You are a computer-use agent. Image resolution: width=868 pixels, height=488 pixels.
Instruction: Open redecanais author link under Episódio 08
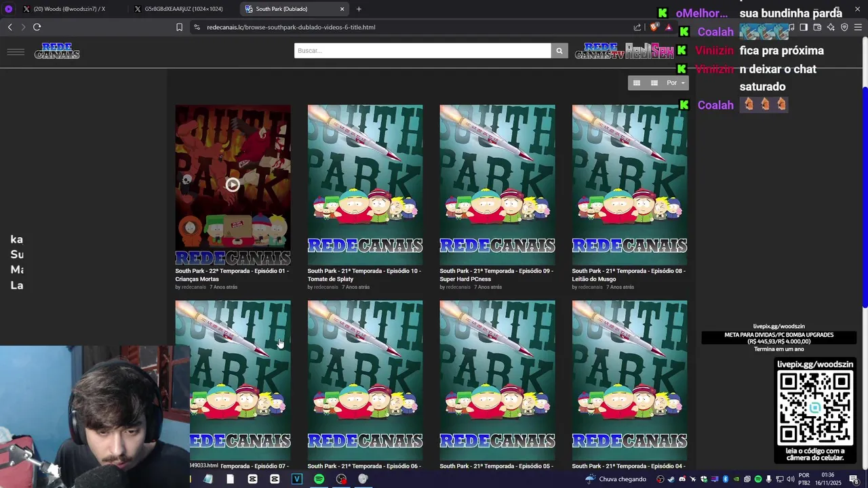(590, 287)
